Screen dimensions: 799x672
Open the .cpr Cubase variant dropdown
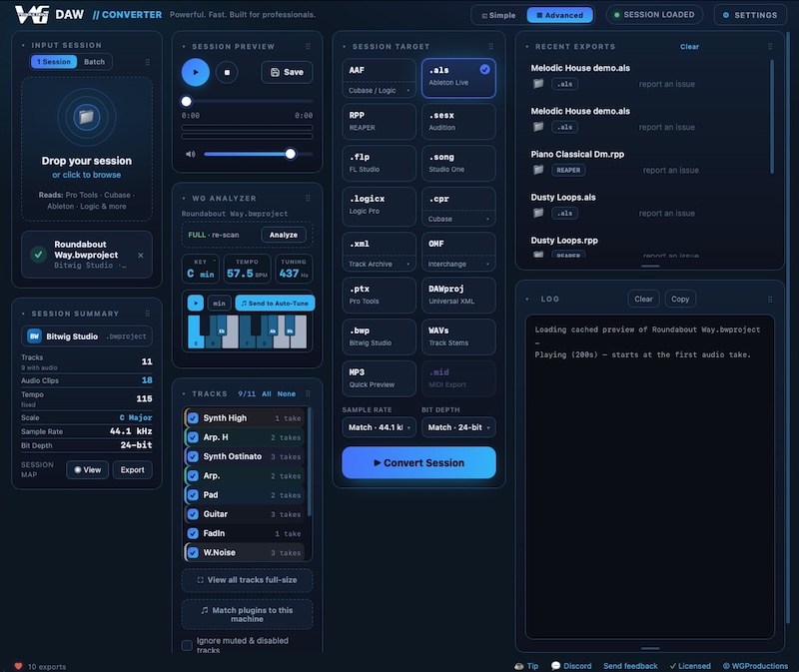tap(458, 219)
